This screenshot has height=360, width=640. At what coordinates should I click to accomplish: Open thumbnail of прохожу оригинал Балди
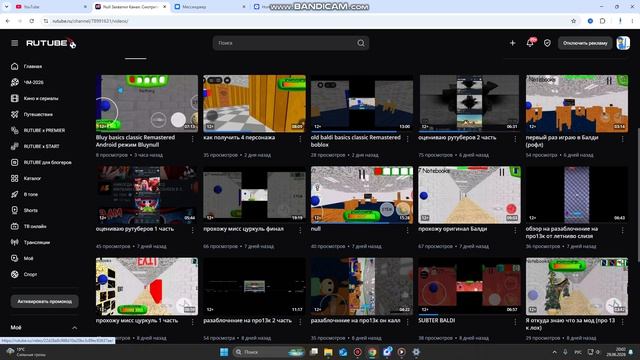click(469, 195)
